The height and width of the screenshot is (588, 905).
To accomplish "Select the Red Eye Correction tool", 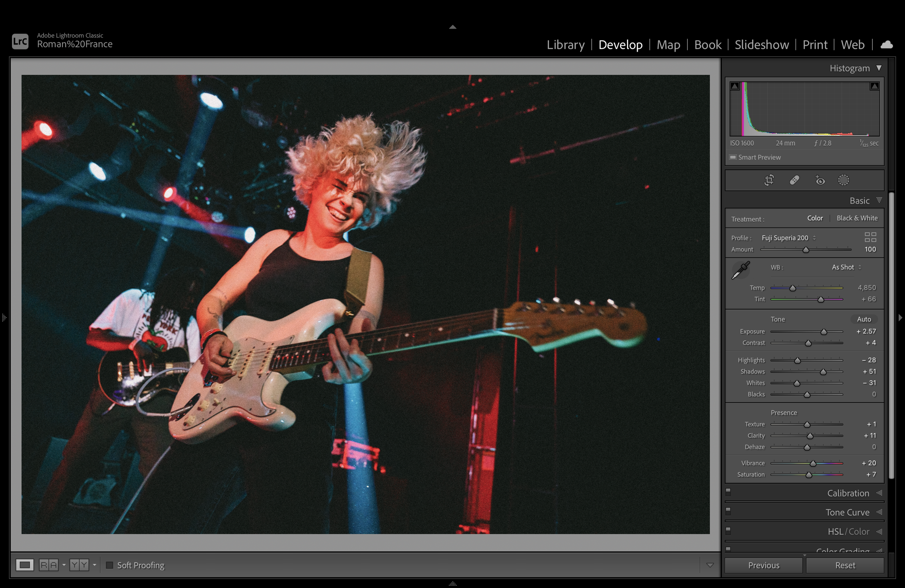I will pyautogui.click(x=820, y=180).
